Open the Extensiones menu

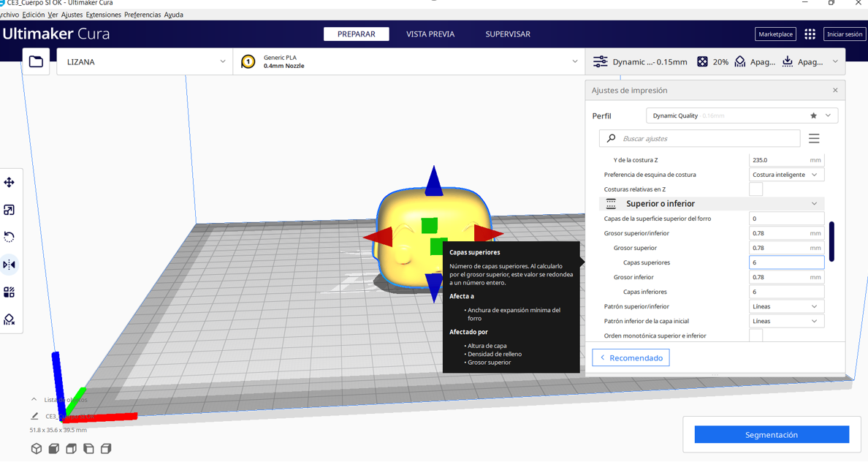coord(104,15)
